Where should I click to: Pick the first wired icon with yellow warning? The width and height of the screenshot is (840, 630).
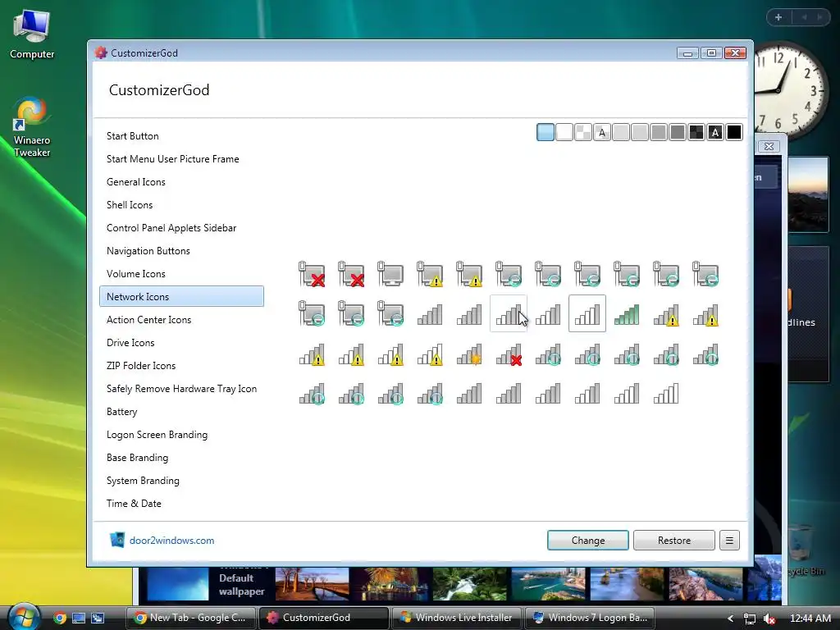tap(430, 274)
